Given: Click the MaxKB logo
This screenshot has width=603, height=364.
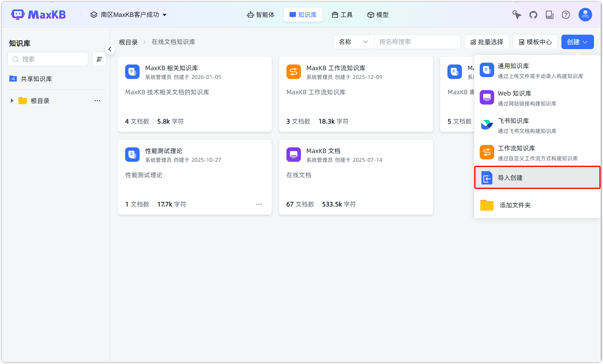Looking at the screenshot, I should [38, 14].
